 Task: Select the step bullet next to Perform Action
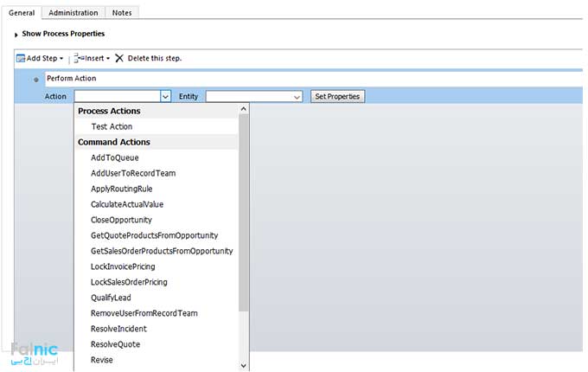pyautogui.click(x=35, y=80)
